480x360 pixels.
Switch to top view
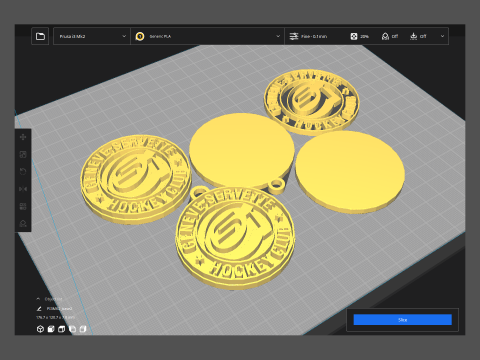pyautogui.click(x=61, y=329)
